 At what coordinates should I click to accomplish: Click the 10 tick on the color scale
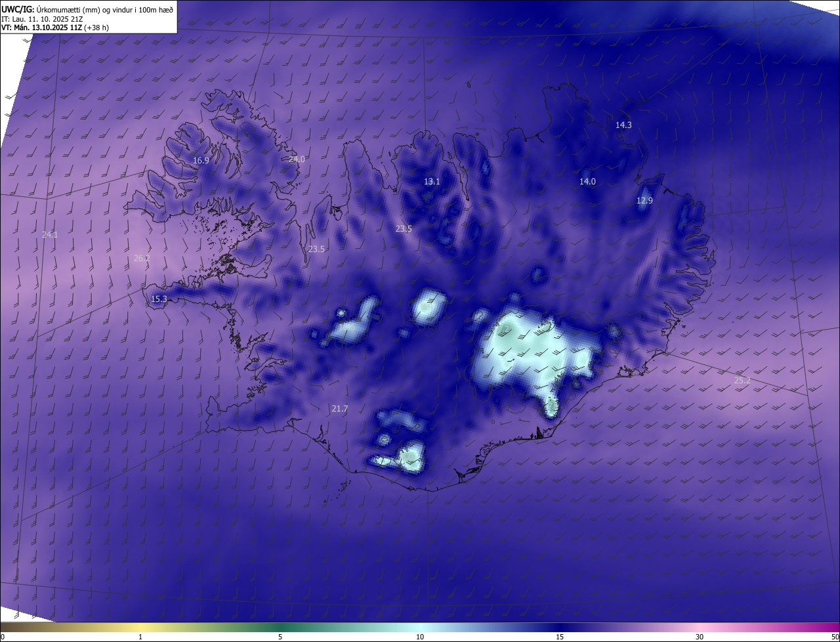(420, 637)
